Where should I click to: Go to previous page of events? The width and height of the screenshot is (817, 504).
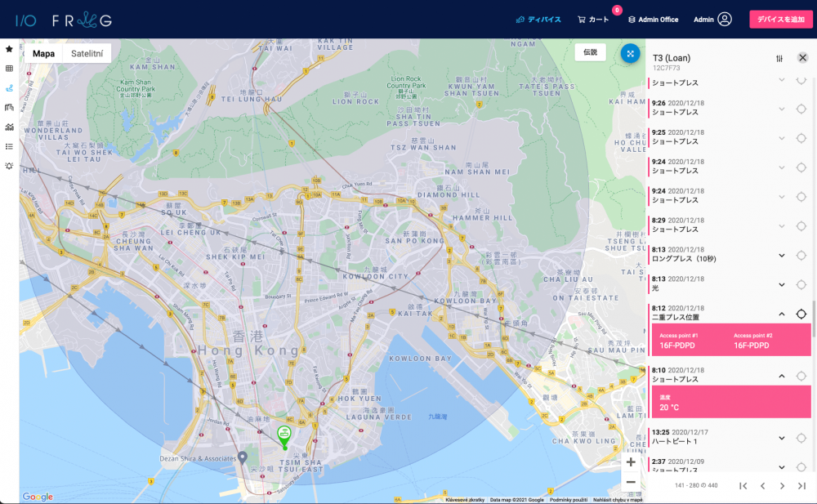coord(762,486)
